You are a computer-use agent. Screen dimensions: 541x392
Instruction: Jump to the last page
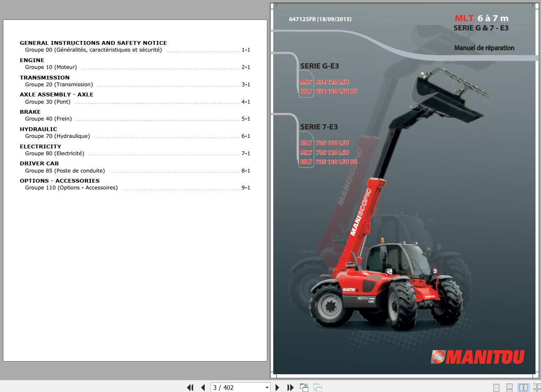(291, 387)
